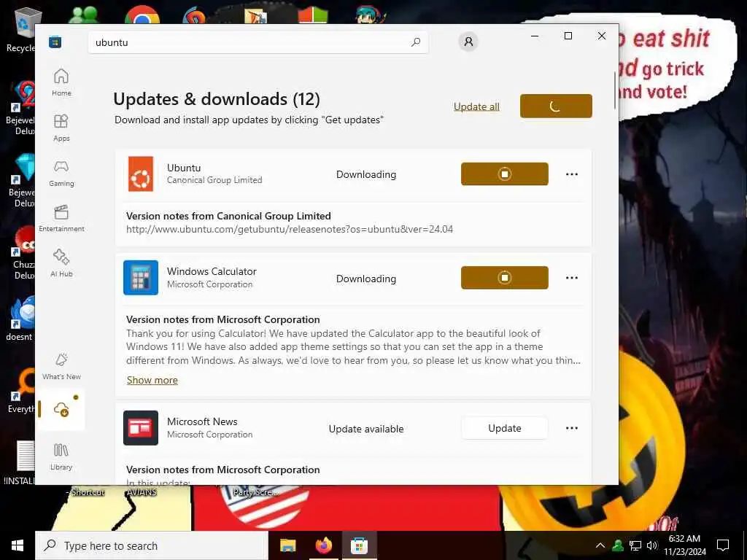The width and height of the screenshot is (747, 560).
Task: Open the Library section
Action: pos(61,456)
